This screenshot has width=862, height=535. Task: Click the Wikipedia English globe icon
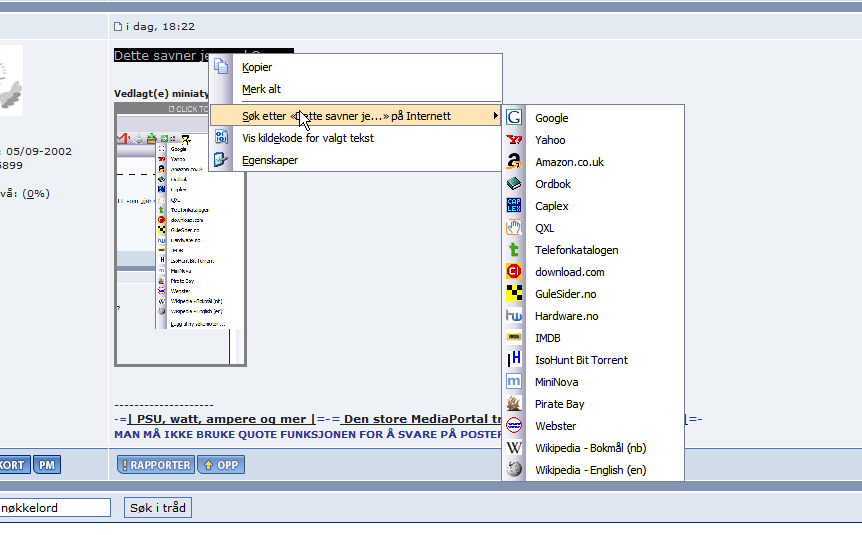tap(514, 470)
